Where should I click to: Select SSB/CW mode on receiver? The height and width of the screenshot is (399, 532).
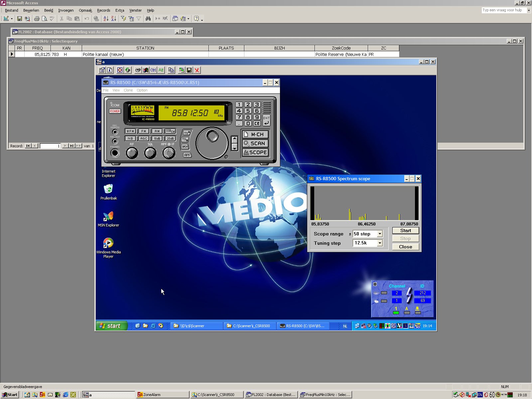pos(170,131)
